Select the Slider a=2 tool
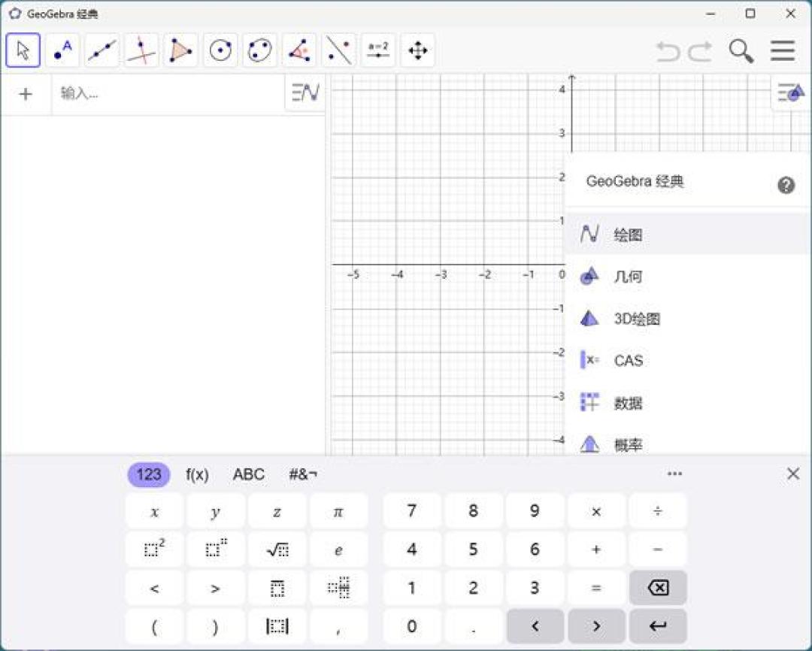This screenshot has width=812, height=651. pos(378,50)
